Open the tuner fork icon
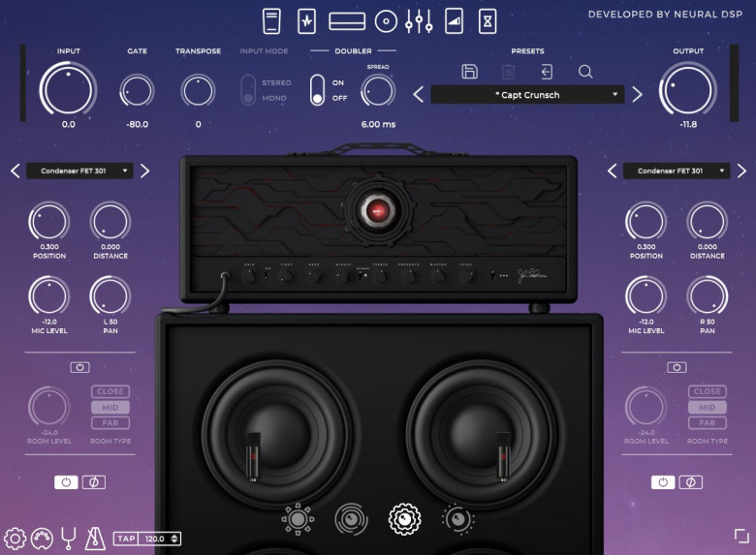Image resolution: width=756 pixels, height=555 pixels. pyautogui.click(x=69, y=539)
